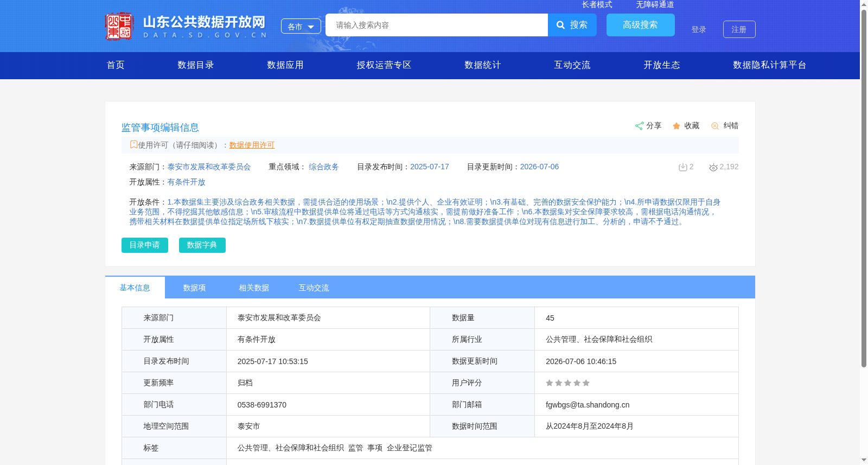
Task: Click the email fgwbgs@ta.shandong.cn
Action: (x=588, y=405)
